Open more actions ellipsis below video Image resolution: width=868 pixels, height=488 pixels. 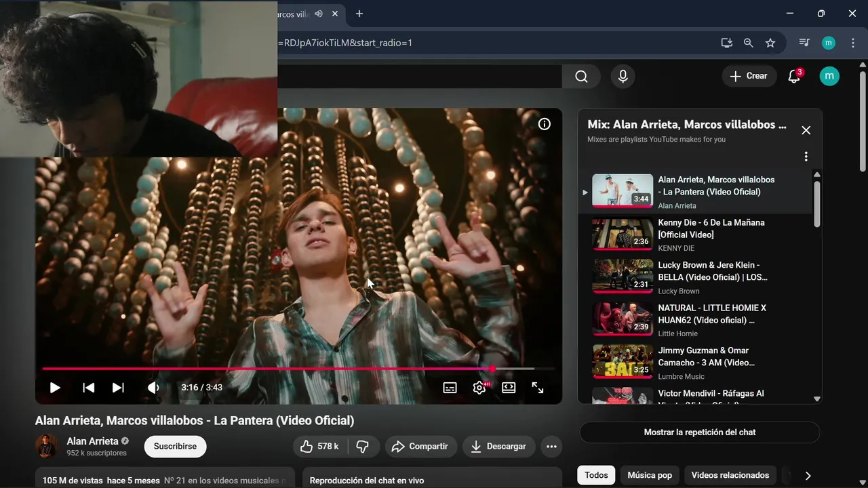pyautogui.click(x=551, y=447)
